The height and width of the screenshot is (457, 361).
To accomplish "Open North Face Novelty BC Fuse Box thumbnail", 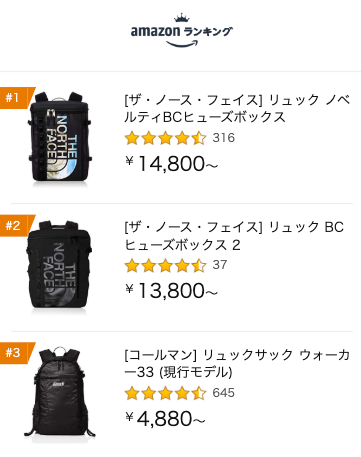I will pyautogui.click(x=60, y=137).
